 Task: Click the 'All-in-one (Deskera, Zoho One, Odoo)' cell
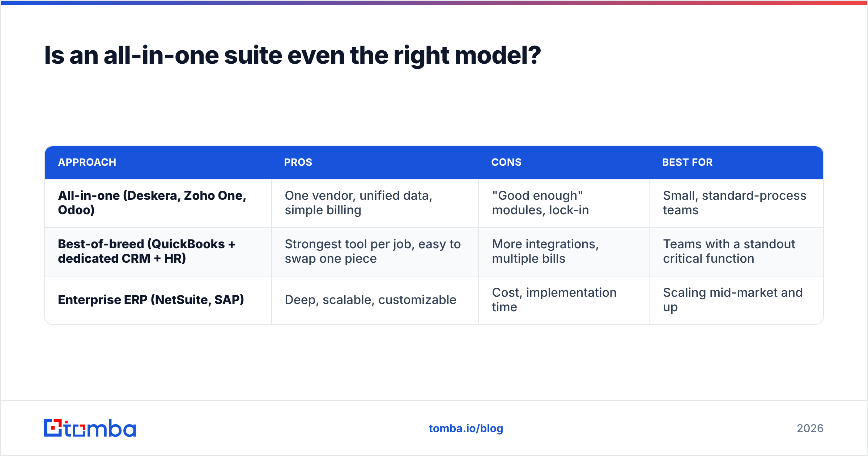(158, 203)
